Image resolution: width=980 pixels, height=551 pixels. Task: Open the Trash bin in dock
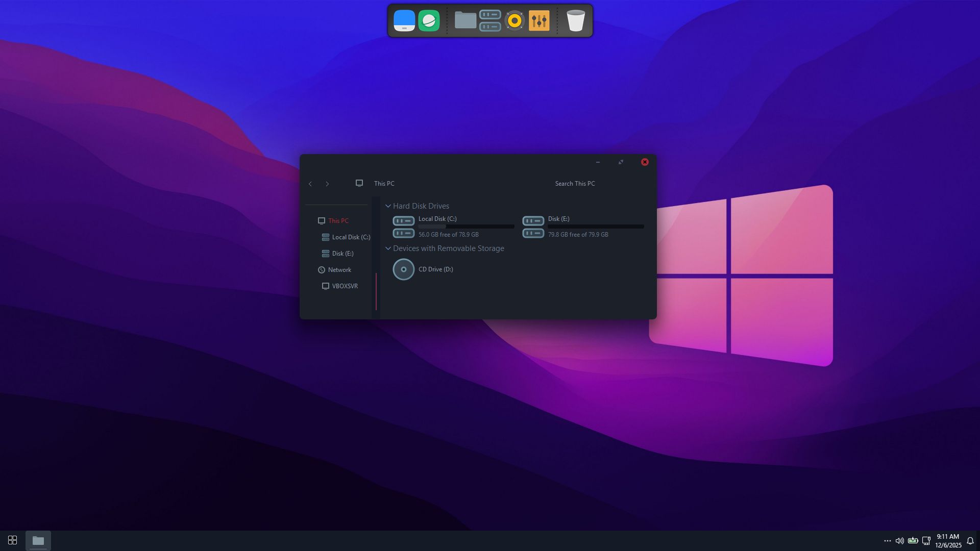tap(576, 21)
